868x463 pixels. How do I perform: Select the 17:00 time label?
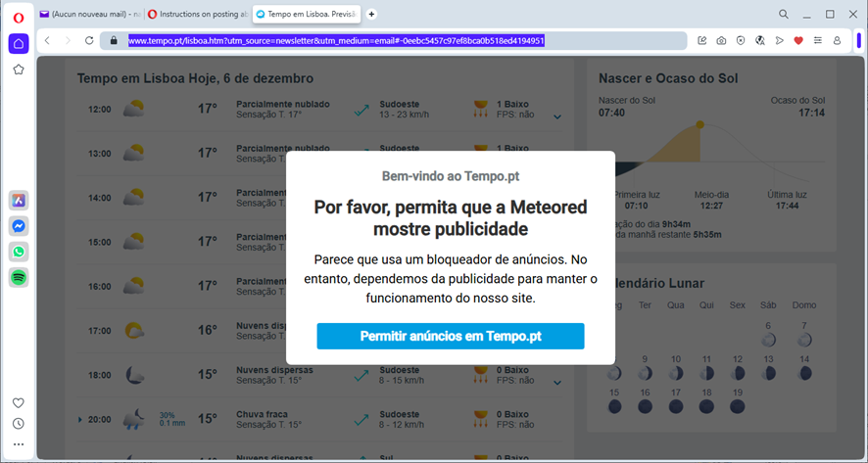click(x=100, y=331)
